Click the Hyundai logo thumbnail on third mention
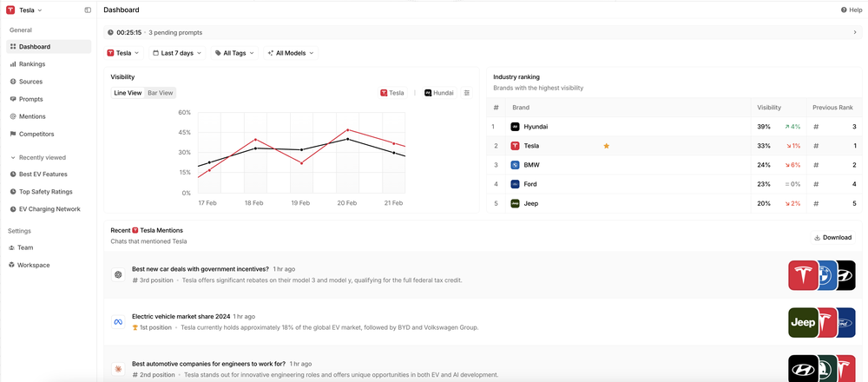Image resolution: width=868 pixels, height=382 pixels. (x=803, y=369)
